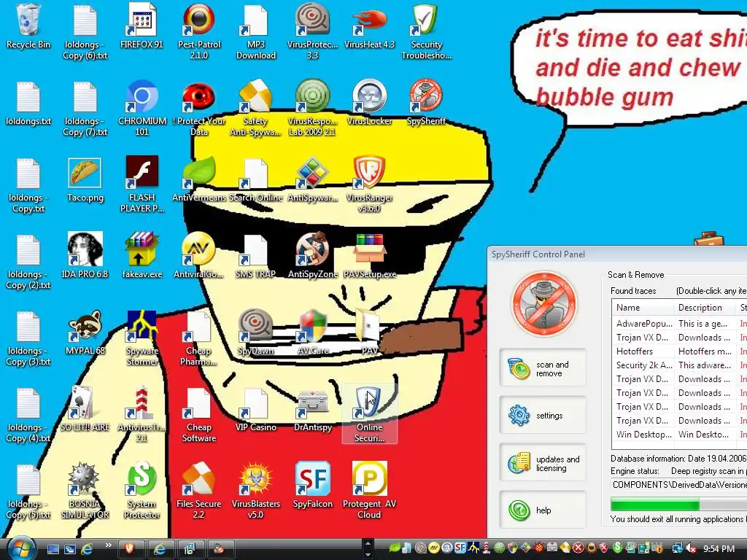
Task: Open the Pest-Patrol 2.1.0 shortcut
Action: 198,31
